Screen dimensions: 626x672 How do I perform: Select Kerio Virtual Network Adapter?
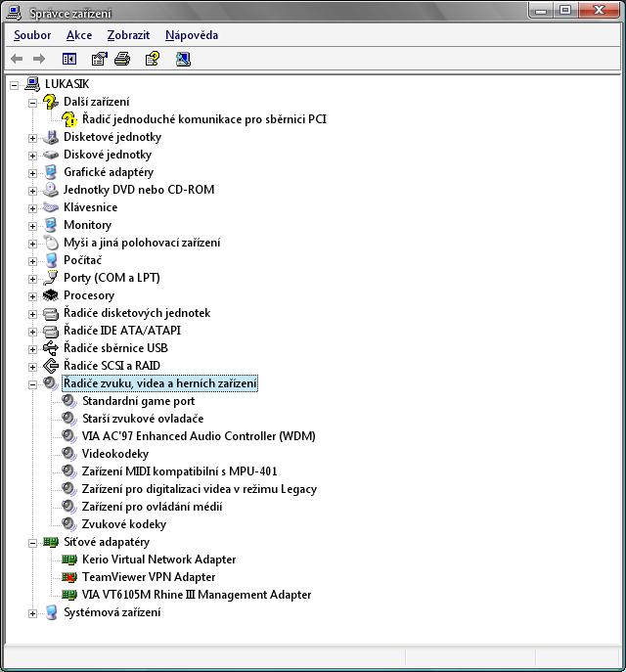coord(159,560)
